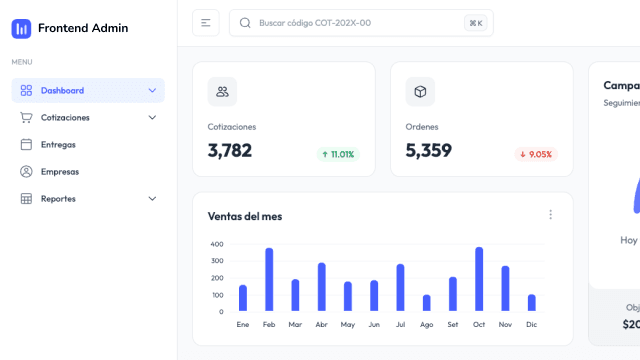Image resolution: width=640 pixels, height=360 pixels.
Task: Click the Dic bar in sales chart
Action: pos(531,303)
